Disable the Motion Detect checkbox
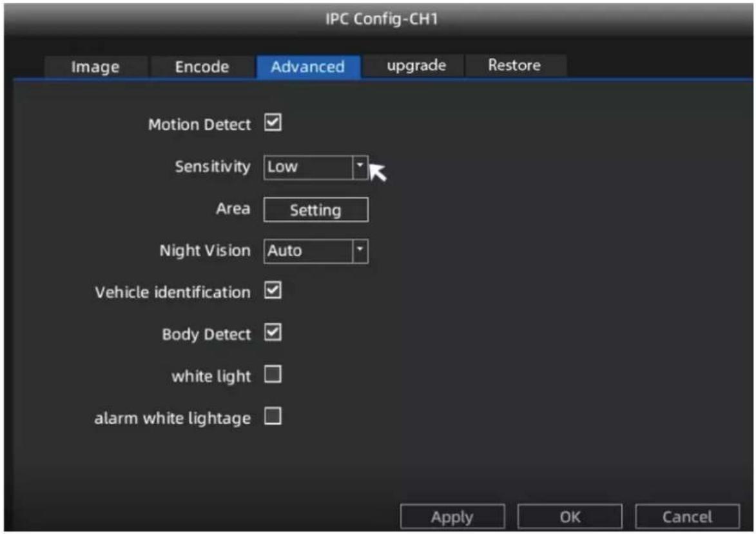This screenshot has width=756, height=534. pyautogui.click(x=273, y=123)
